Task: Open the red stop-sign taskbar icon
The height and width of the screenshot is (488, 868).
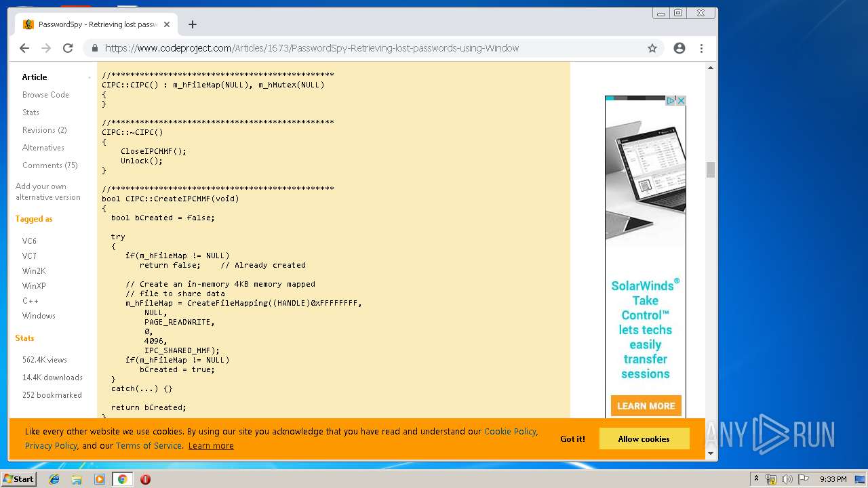Action: 145,479
